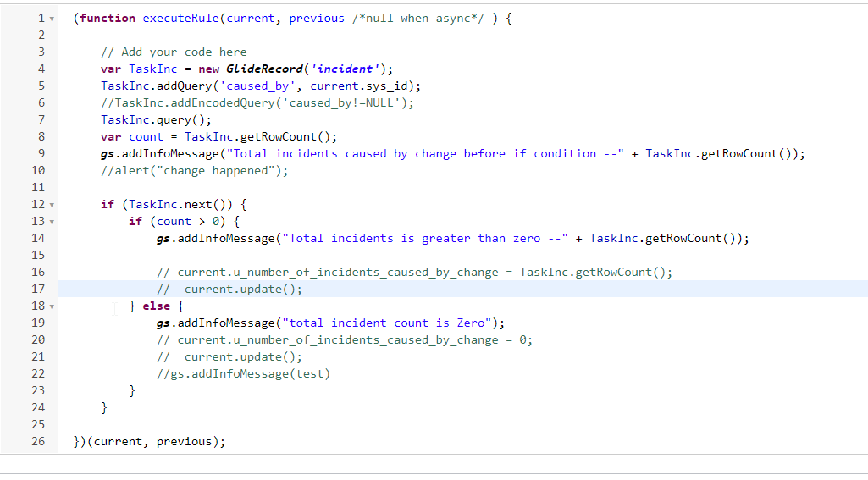Click 'TaskInc.getRowCount()' at end of line 14

(662, 239)
